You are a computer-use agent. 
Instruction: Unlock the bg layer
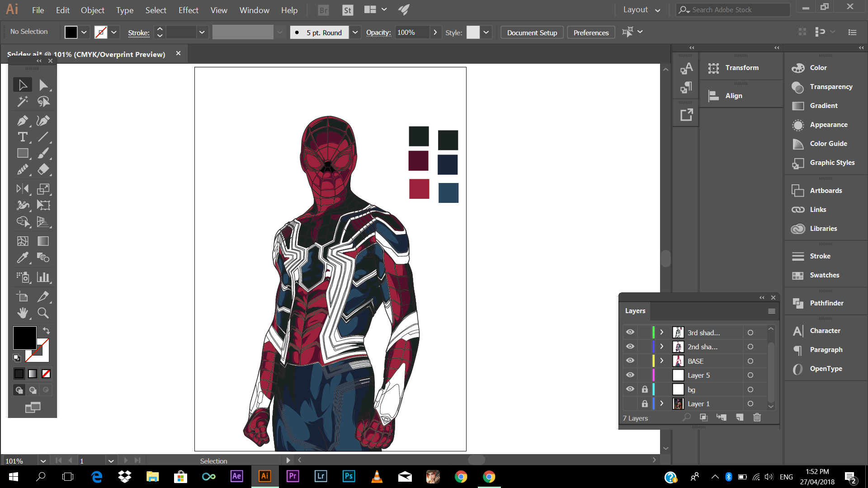(645, 389)
